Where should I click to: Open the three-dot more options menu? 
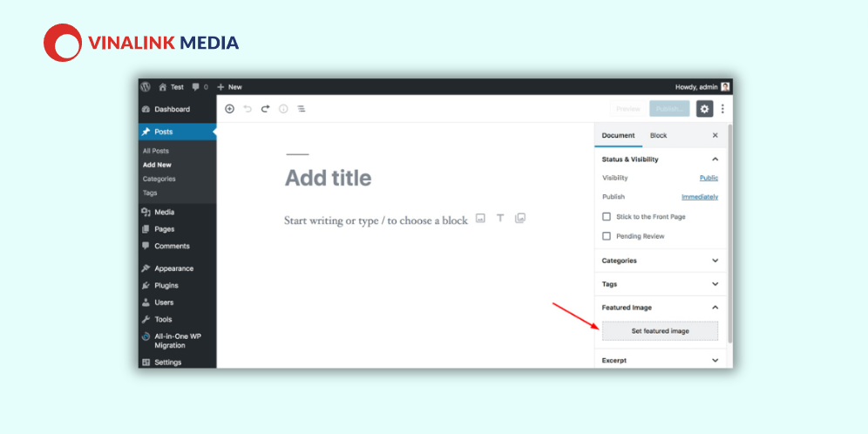click(722, 109)
